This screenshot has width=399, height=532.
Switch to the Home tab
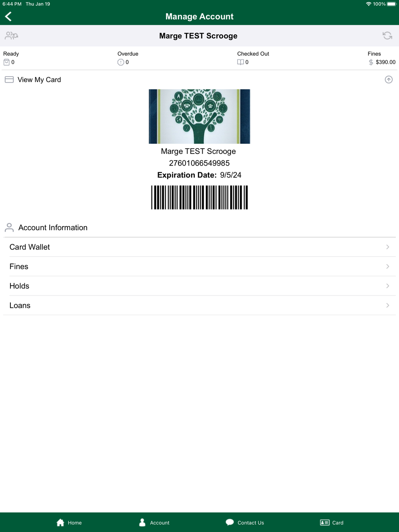tap(69, 522)
